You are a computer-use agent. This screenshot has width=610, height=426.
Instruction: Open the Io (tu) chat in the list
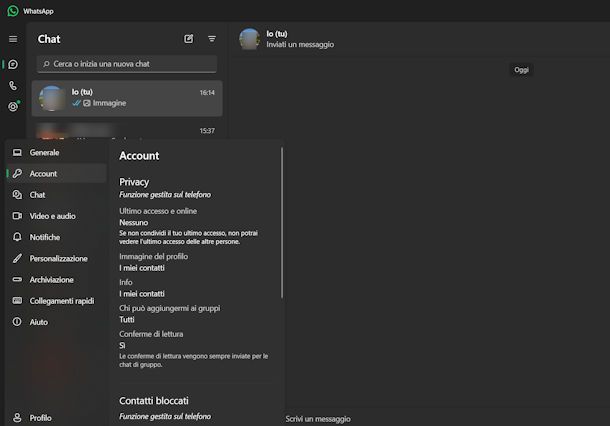127,98
